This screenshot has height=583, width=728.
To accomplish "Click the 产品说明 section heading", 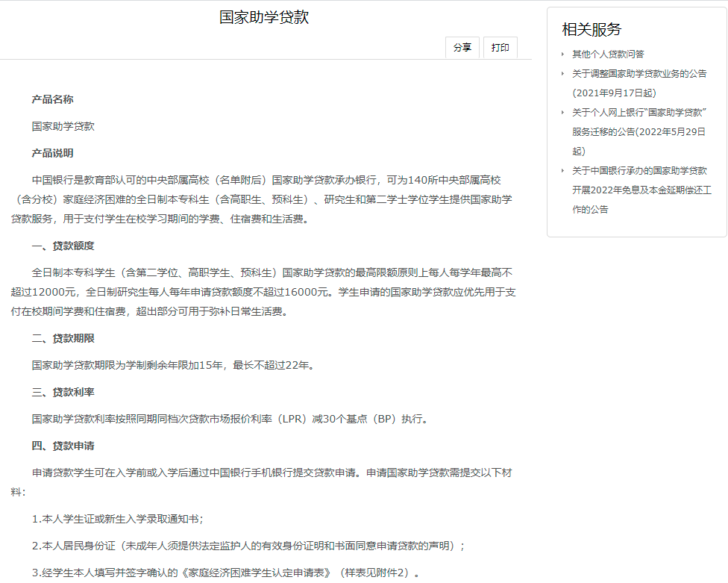I will point(52,153).
